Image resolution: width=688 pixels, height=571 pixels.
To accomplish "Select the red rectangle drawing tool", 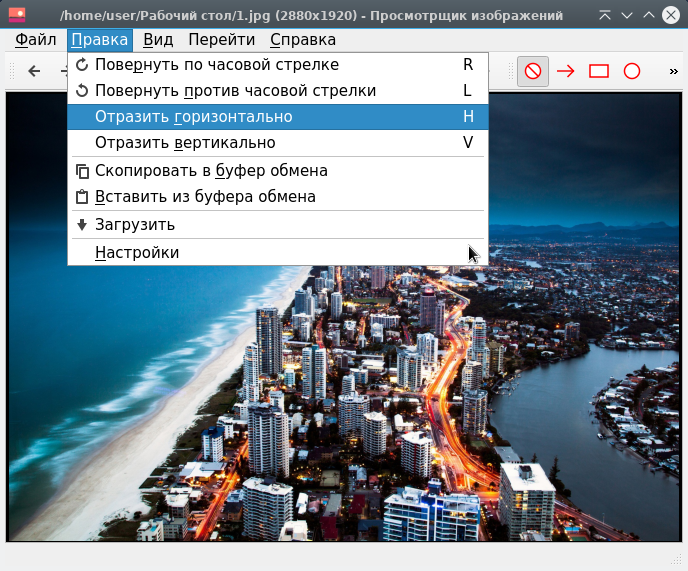I will [x=599, y=71].
